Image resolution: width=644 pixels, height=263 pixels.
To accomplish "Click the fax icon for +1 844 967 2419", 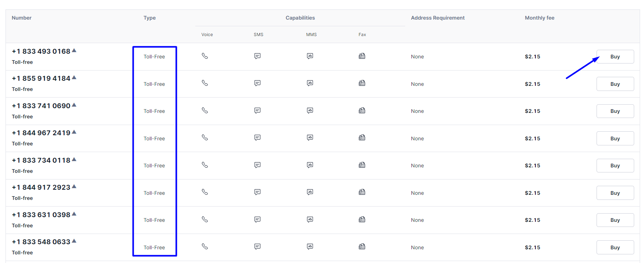I will (362, 138).
